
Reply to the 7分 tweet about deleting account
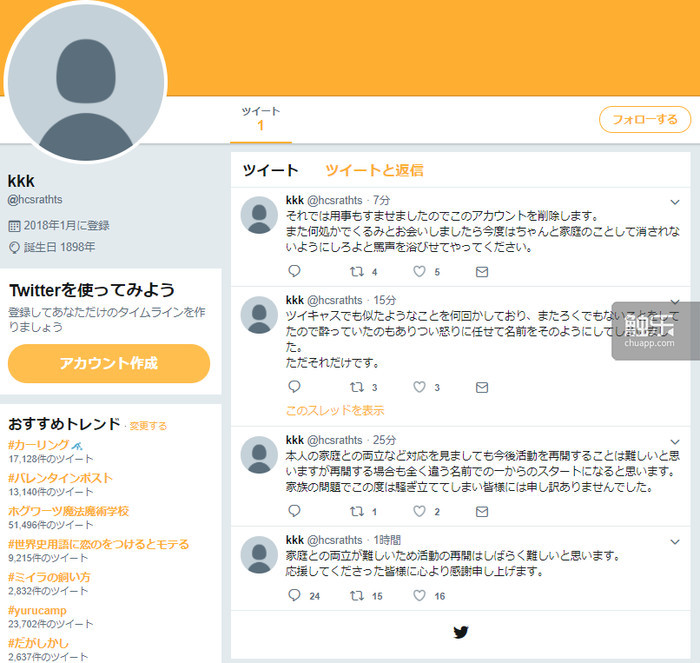coord(294,271)
